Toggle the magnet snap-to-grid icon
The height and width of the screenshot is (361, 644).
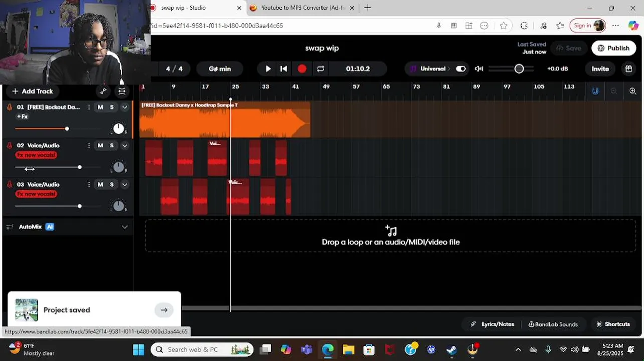click(595, 91)
